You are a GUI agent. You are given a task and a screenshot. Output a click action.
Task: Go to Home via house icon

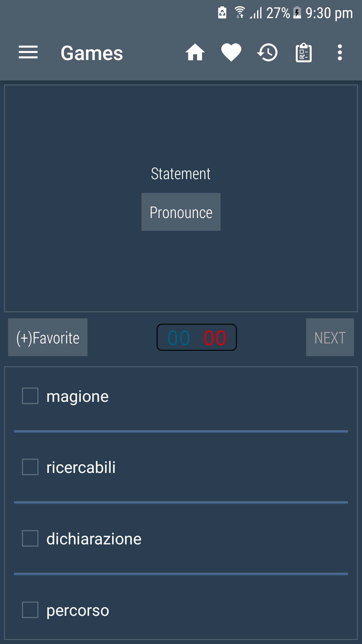(195, 53)
